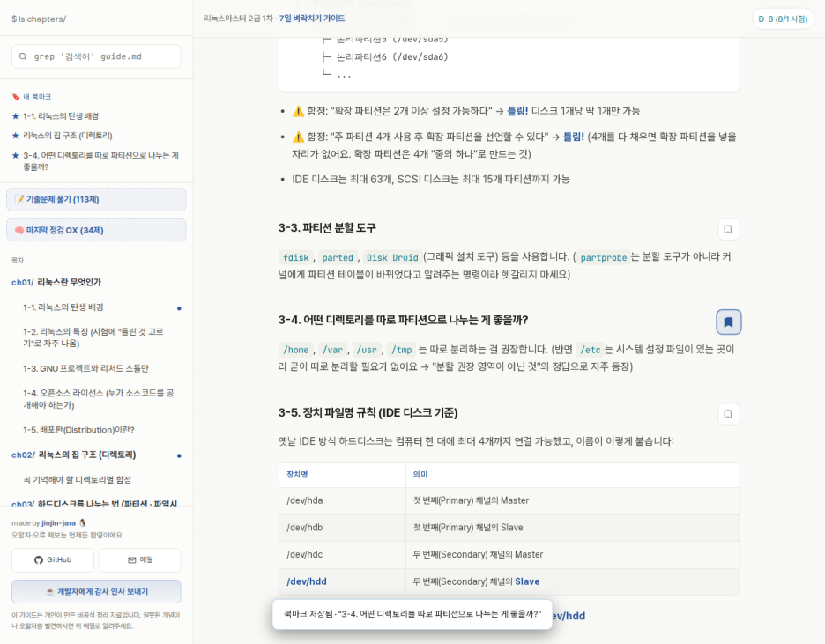Click the partprobe code tag
The width and height of the screenshot is (825, 644).
pyautogui.click(x=604, y=257)
